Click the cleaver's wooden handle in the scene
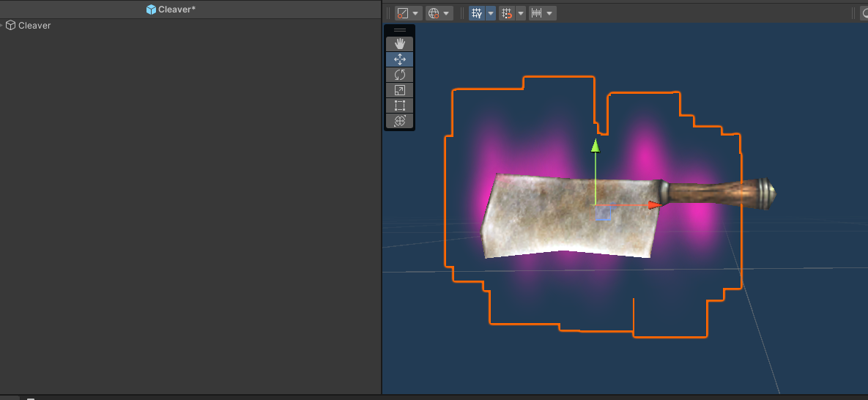Screen dimensions: 868x400 [717, 194]
